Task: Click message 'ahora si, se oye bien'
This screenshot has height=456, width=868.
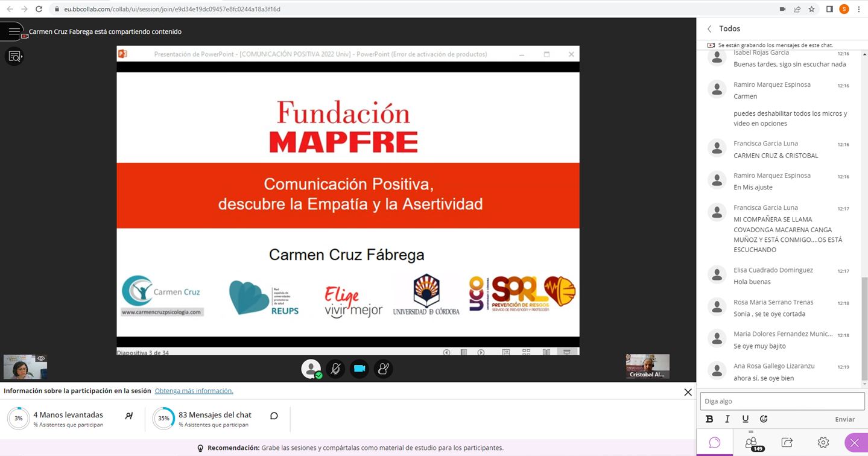Action: [x=764, y=378]
